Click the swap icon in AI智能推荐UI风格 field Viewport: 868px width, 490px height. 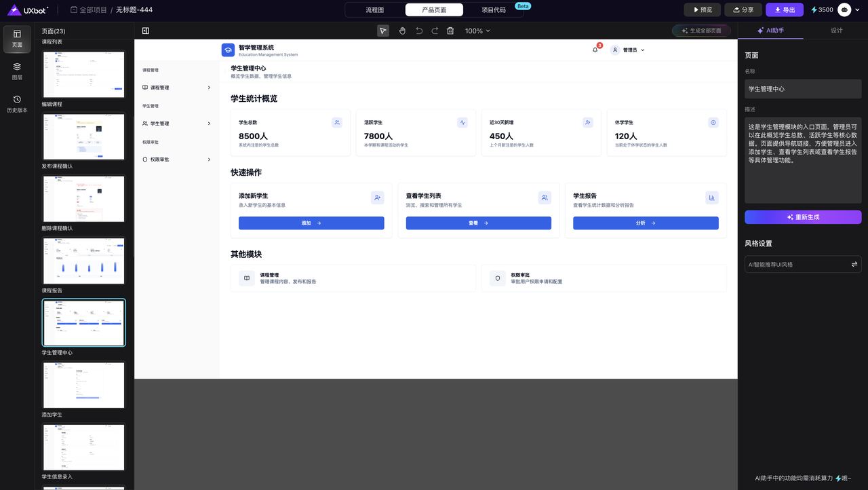click(854, 264)
